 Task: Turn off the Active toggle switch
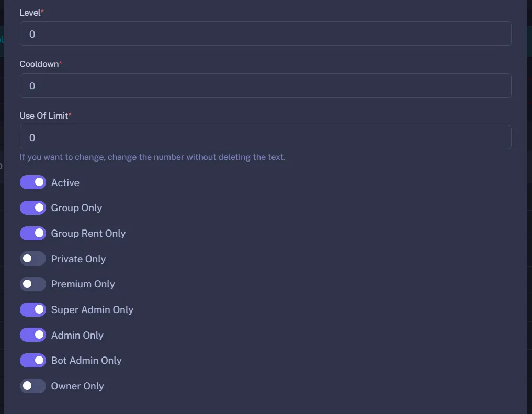32,182
